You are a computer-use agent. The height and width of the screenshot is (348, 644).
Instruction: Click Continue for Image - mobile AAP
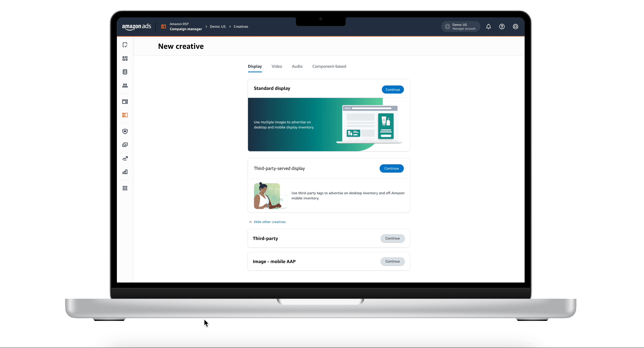coord(392,261)
